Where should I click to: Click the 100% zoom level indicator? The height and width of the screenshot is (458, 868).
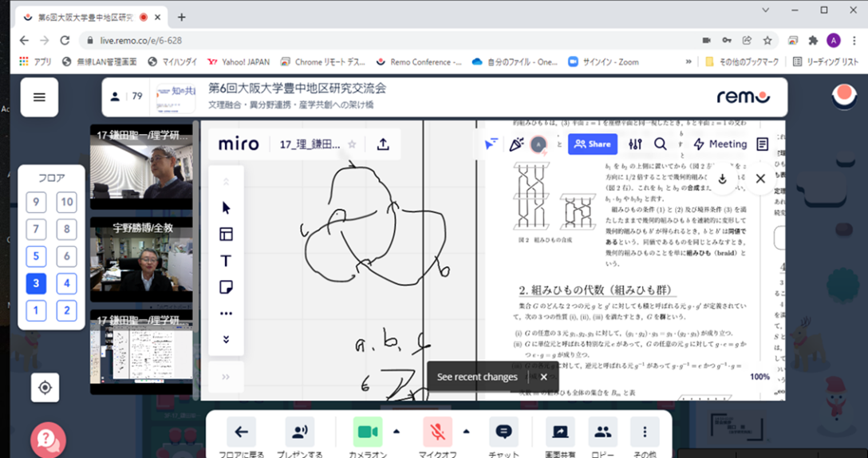(759, 377)
